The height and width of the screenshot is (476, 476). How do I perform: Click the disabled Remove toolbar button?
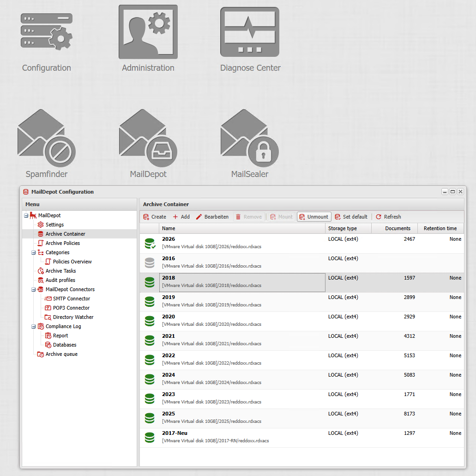249,217
